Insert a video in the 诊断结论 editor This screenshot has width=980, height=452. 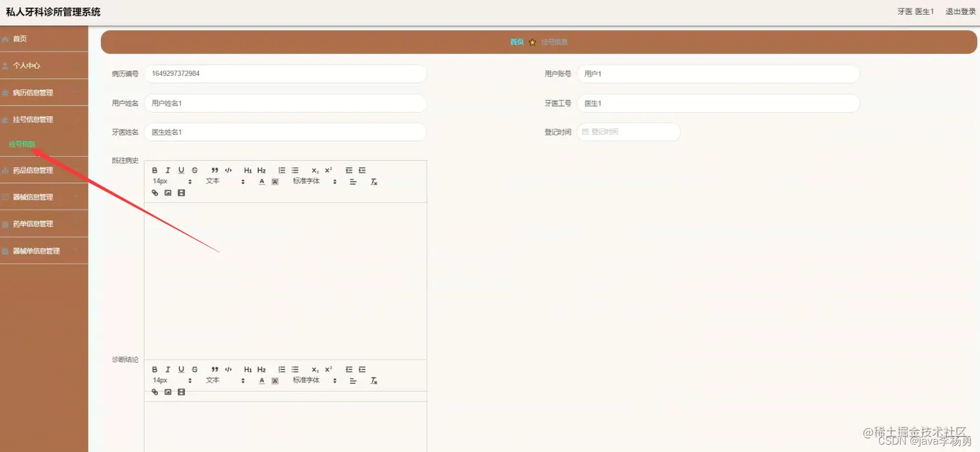click(x=181, y=392)
